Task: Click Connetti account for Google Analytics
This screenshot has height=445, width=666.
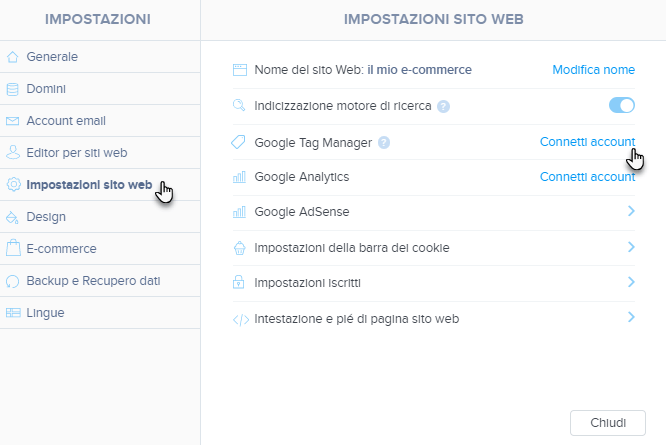Action: coord(587,177)
